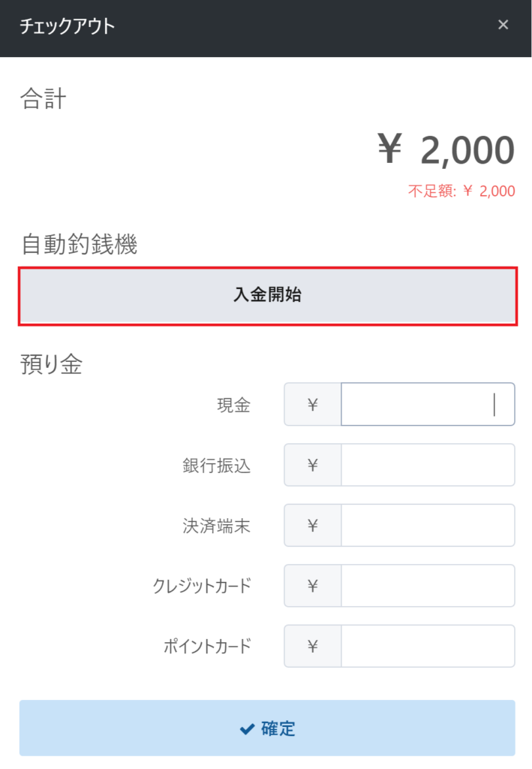Click the 自動釣銭機 section heading

pyautogui.click(x=79, y=245)
